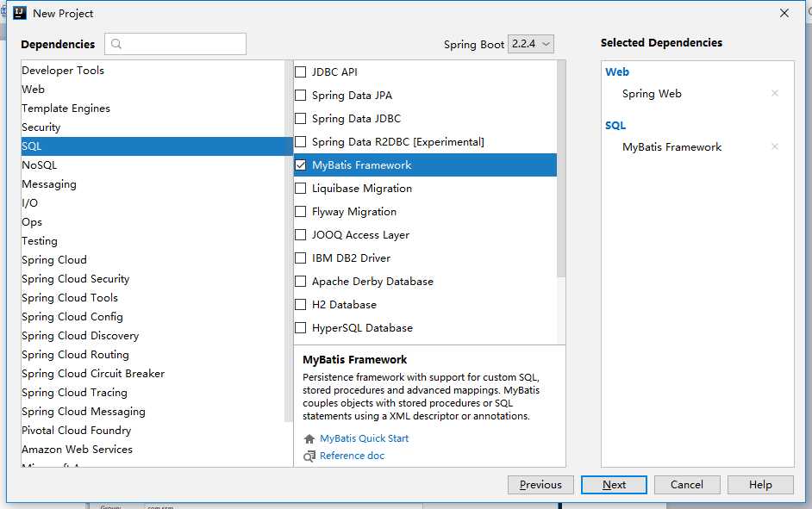Select the Web category
Viewport: 812px width, 509px height.
pos(153,90)
